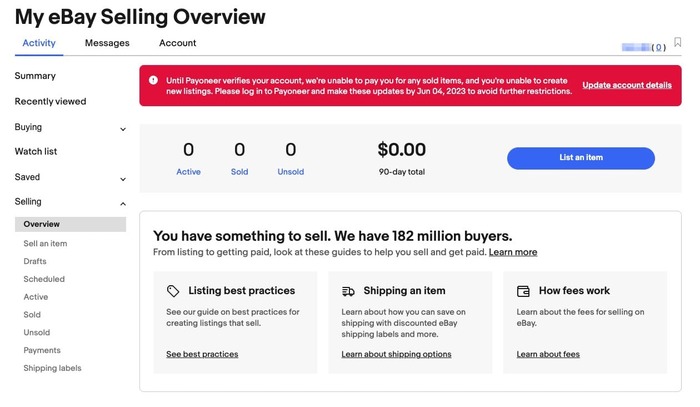
Task: Open Drafts in the Selling sidebar
Action: [x=35, y=261]
